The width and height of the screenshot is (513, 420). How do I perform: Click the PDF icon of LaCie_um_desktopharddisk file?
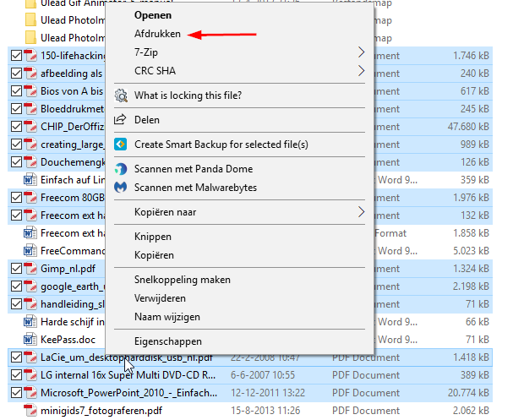click(x=30, y=357)
